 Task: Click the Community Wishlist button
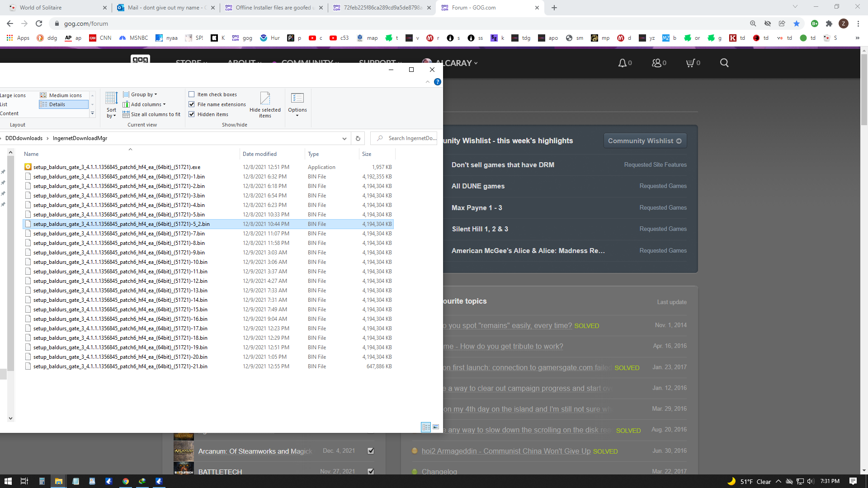[645, 141]
